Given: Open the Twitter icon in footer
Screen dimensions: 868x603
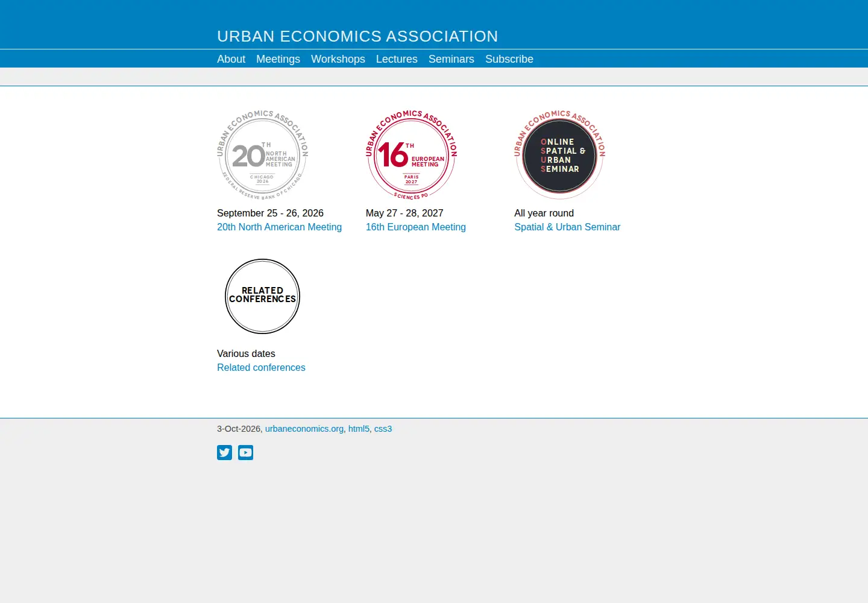Looking at the screenshot, I should [x=224, y=452].
